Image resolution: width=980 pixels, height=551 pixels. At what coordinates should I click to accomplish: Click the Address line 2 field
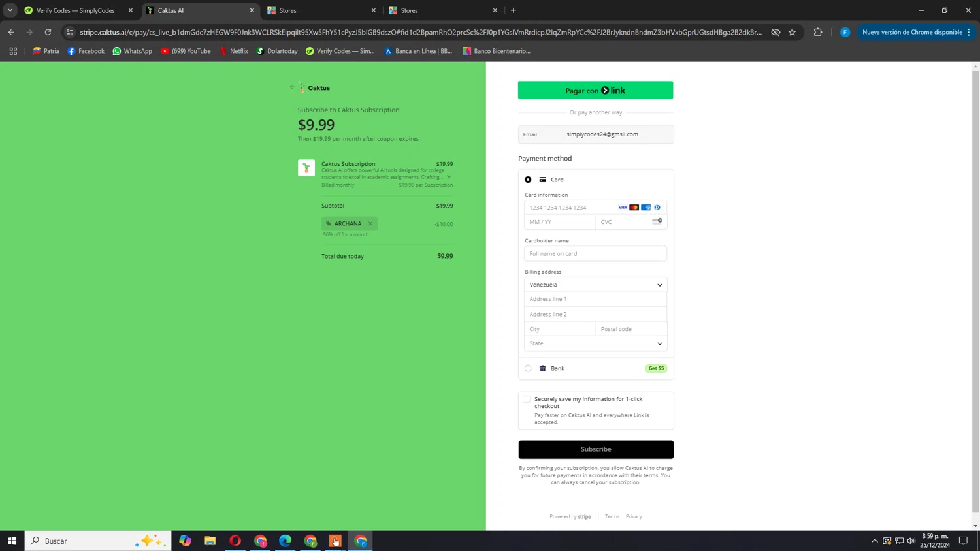[595, 314]
